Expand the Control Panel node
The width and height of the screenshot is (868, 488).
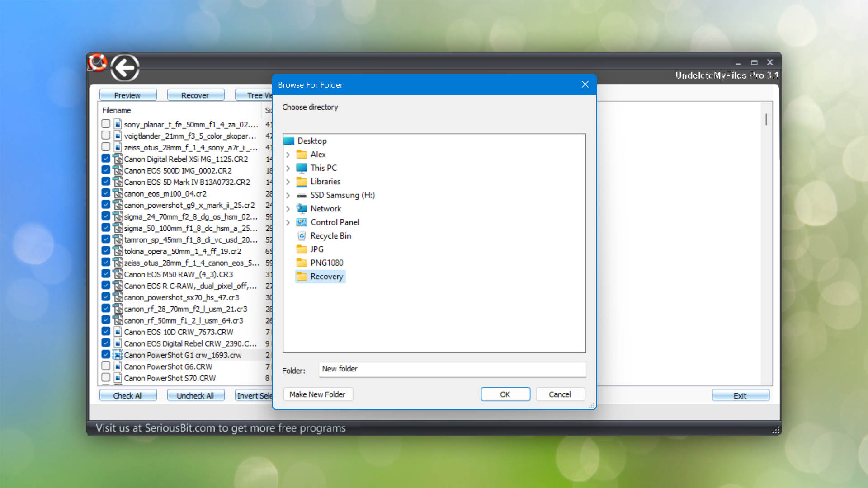click(x=288, y=222)
